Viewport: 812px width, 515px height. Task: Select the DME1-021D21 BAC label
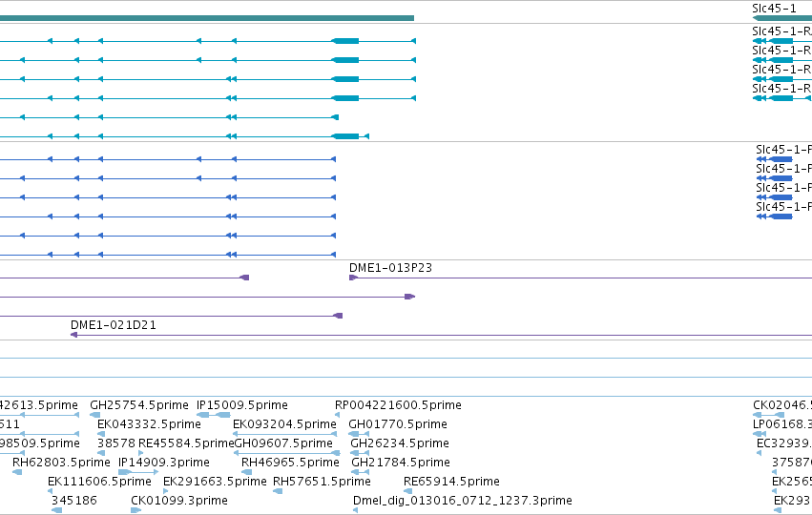pyautogui.click(x=114, y=325)
